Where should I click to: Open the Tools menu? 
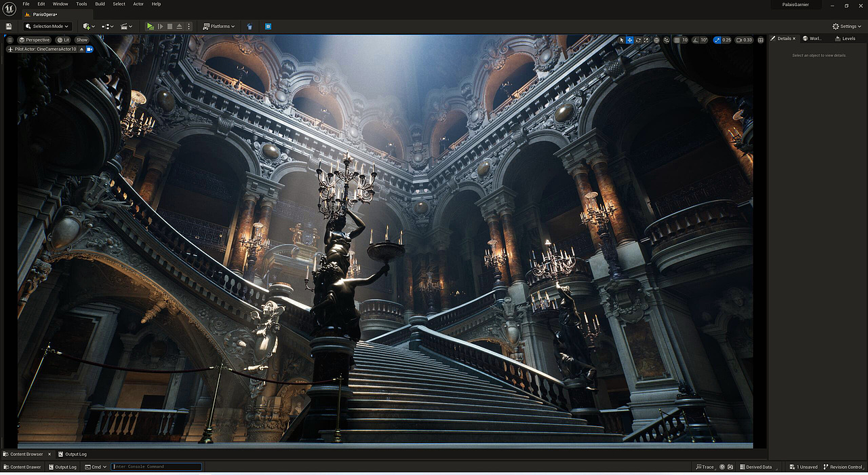point(81,4)
